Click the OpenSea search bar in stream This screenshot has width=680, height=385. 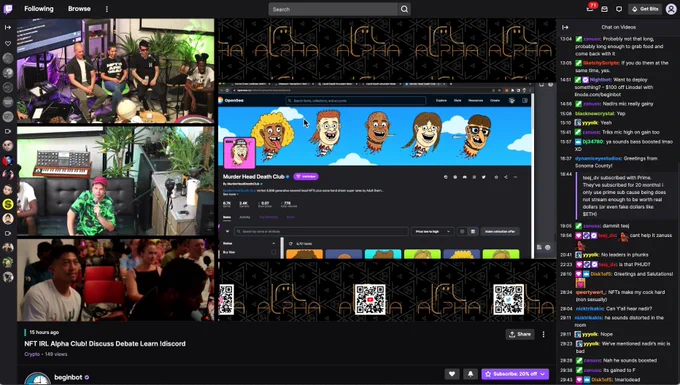pos(356,101)
